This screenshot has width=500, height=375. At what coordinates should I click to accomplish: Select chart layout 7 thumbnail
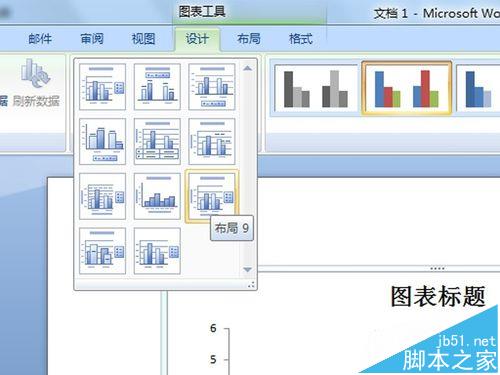click(103, 196)
